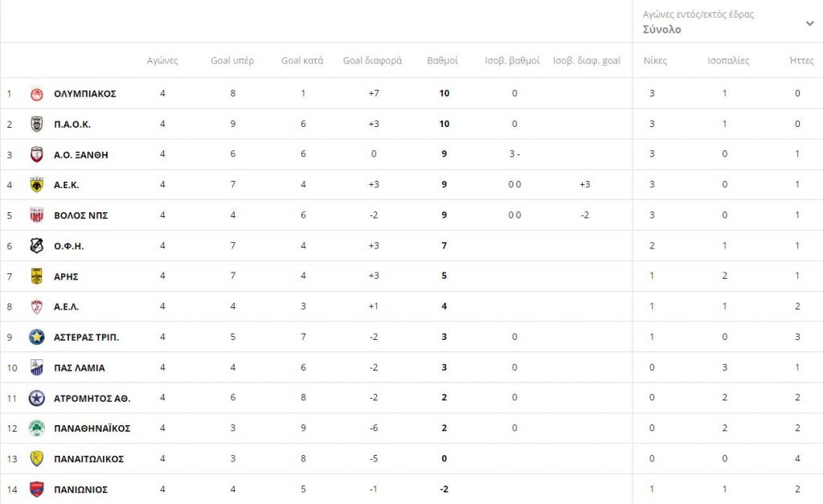Select the ΠΑΣ ΛΑΜΙΑ table row name
This screenshot has width=823, height=504.
pos(80,367)
